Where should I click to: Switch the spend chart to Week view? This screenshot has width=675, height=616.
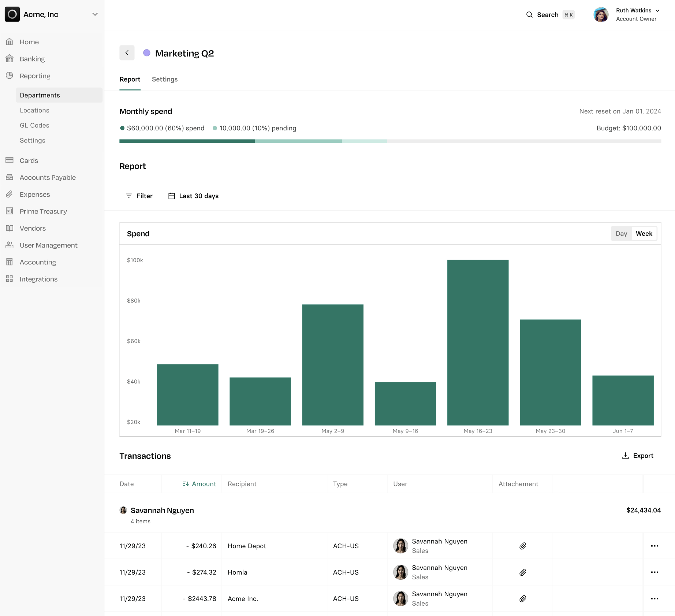pyautogui.click(x=644, y=234)
